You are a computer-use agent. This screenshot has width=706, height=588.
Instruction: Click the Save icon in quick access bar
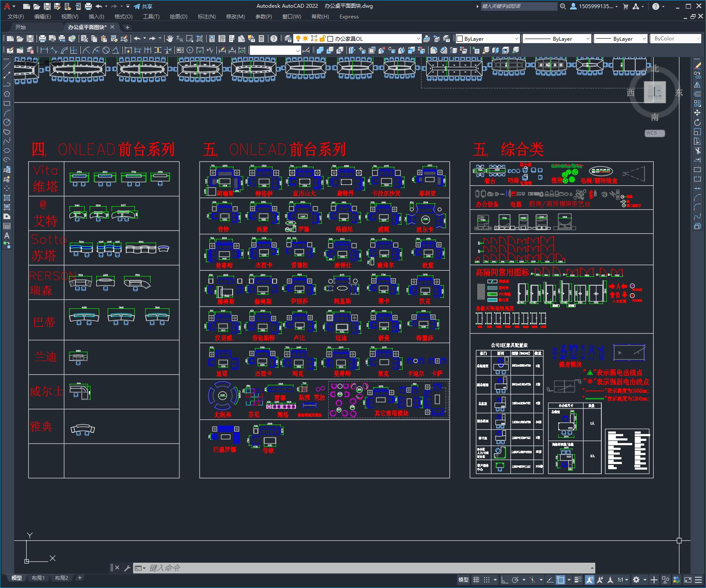[x=47, y=6]
